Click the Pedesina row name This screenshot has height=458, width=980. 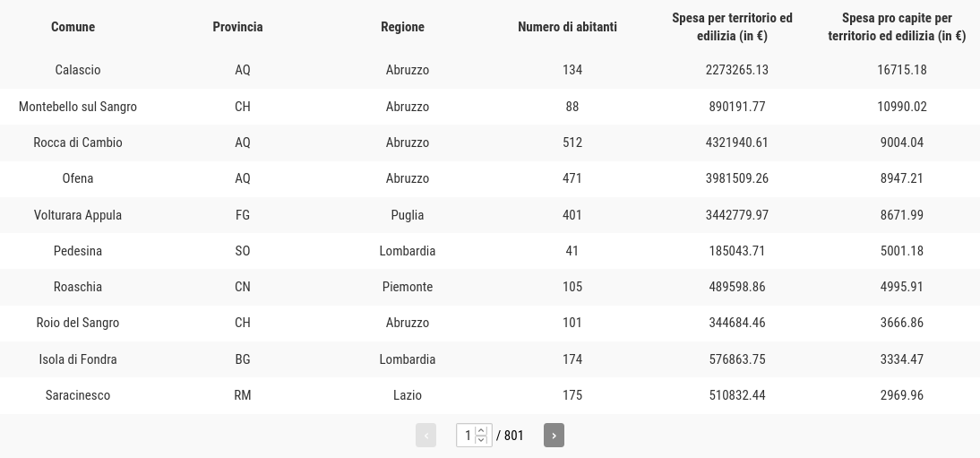coord(78,251)
